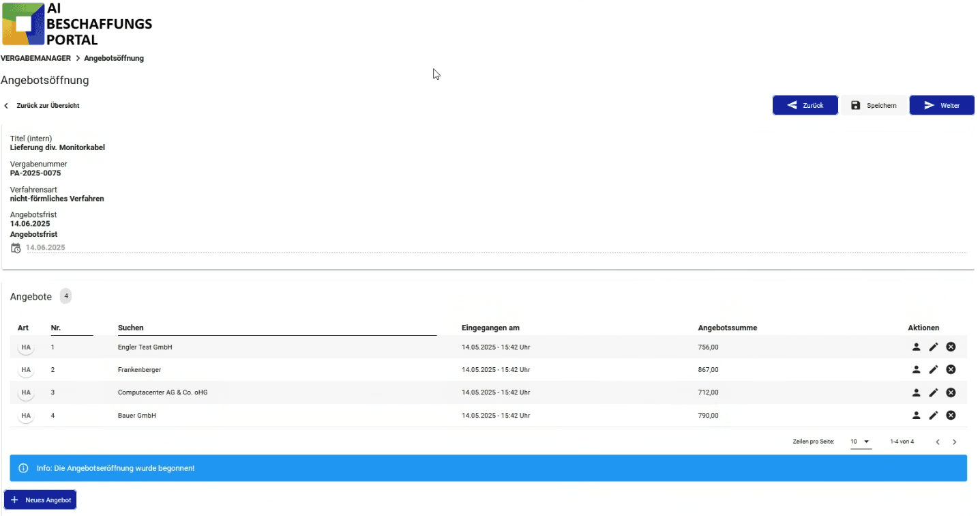Viewport: 980px width, 516px height.
Task: Sort by Eingegangen am column header
Action: pos(490,328)
